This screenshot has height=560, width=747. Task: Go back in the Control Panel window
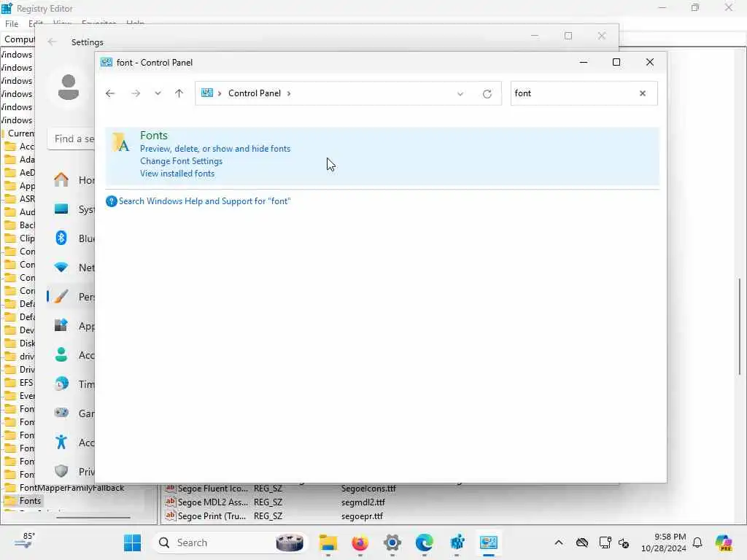point(110,93)
